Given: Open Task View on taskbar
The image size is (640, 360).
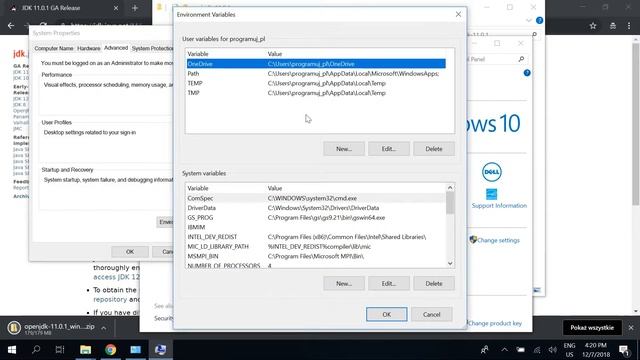Looking at the screenshot, I should point(60,349).
